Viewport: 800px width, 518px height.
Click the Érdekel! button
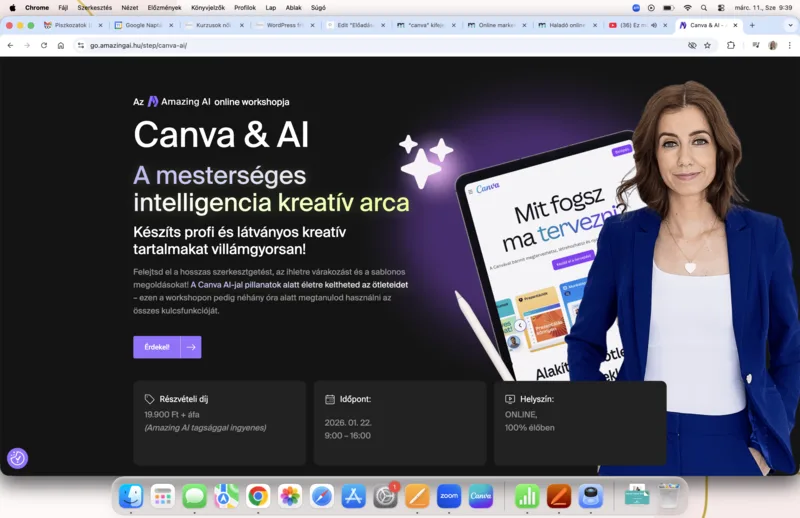pyautogui.click(x=157, y=347)
